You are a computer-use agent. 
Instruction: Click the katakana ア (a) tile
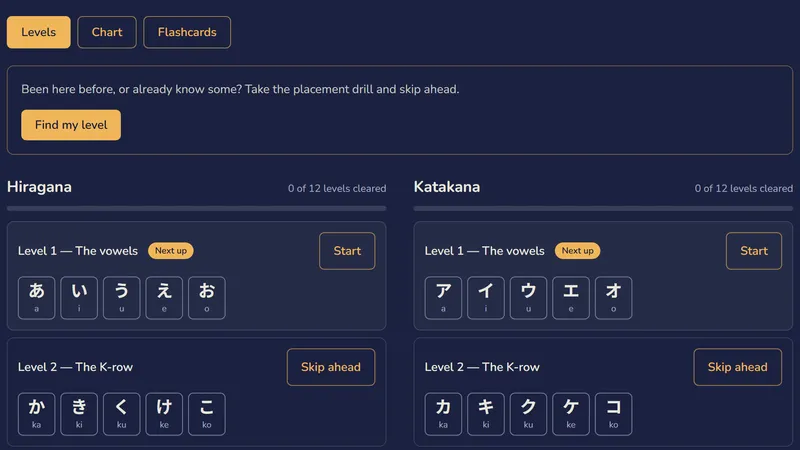(443, 298)
